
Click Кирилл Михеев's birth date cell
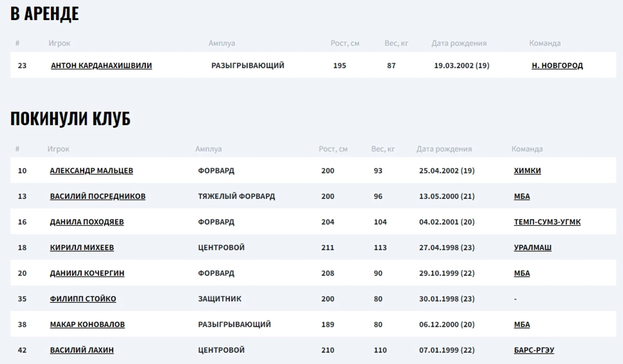pos(446,247)
